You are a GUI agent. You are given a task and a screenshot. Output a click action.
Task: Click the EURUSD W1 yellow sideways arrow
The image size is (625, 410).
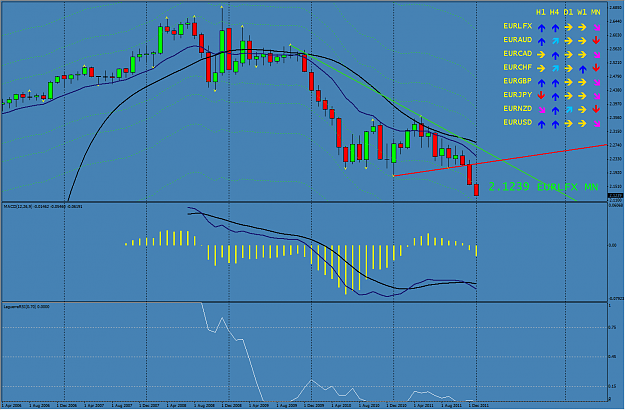point(582,124)
